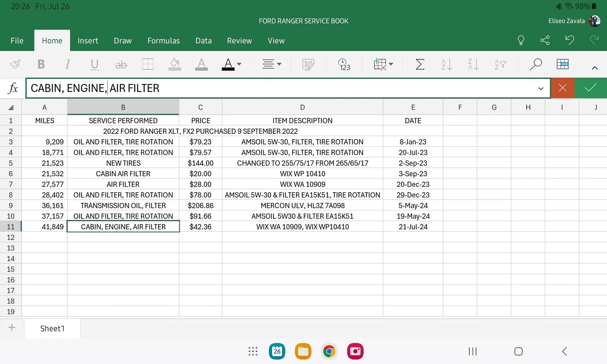Open the sort and filter icon
This screenshot has height=364, width=607.
point(500,64)
